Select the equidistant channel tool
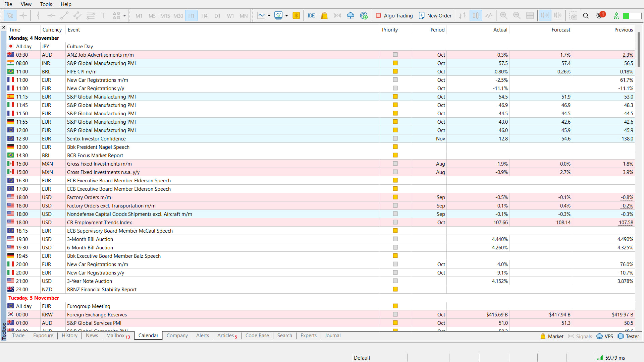Viewport: 644px width, 362px height. 77,15
